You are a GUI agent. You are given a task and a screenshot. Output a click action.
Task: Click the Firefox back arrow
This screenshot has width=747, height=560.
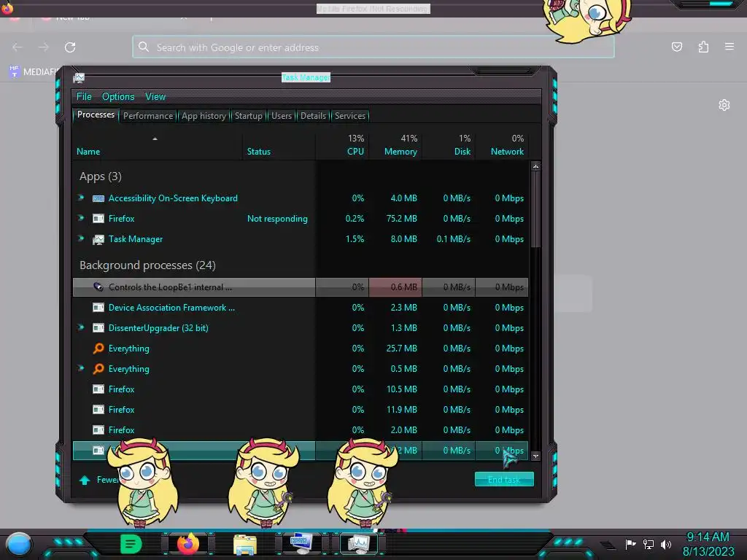[18, 47]
